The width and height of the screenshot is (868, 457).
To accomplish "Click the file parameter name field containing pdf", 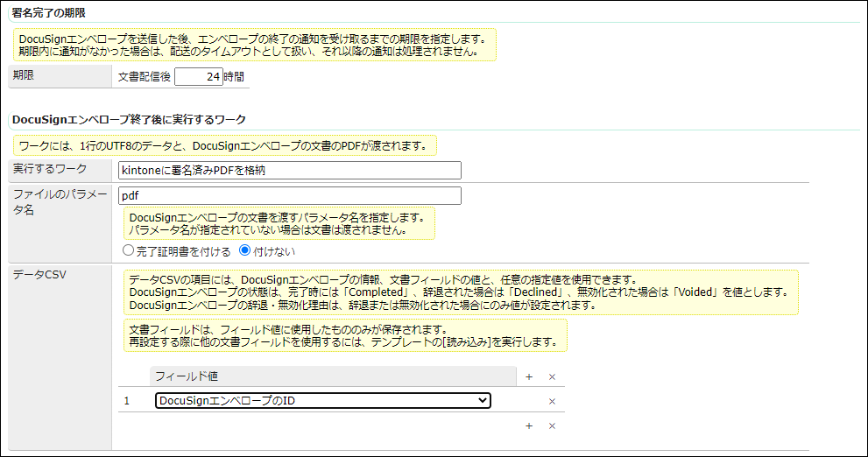I will (289, 195).
